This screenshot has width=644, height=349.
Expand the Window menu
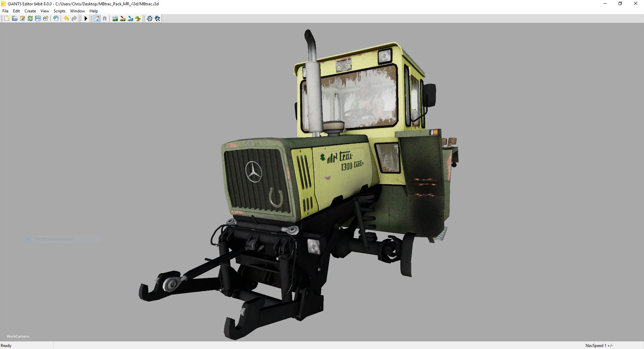pos(77,11)
